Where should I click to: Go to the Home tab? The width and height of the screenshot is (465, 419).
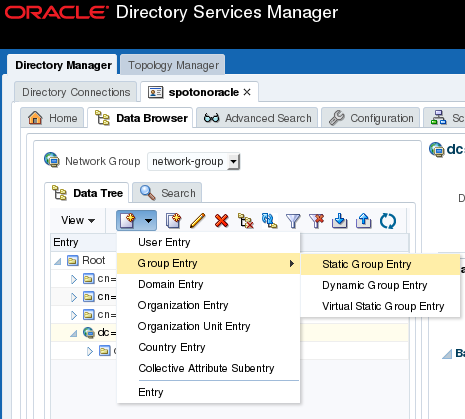52,118
